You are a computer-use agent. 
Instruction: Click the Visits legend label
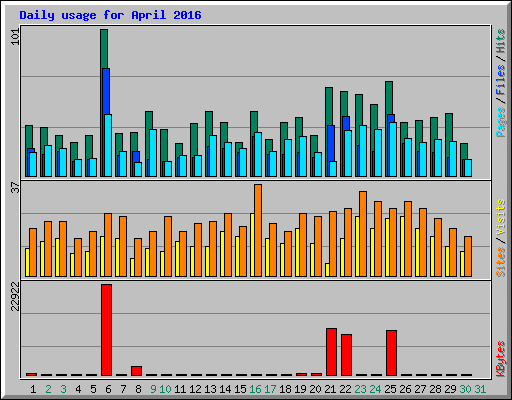pyautogui.click(x=500, y=217)
